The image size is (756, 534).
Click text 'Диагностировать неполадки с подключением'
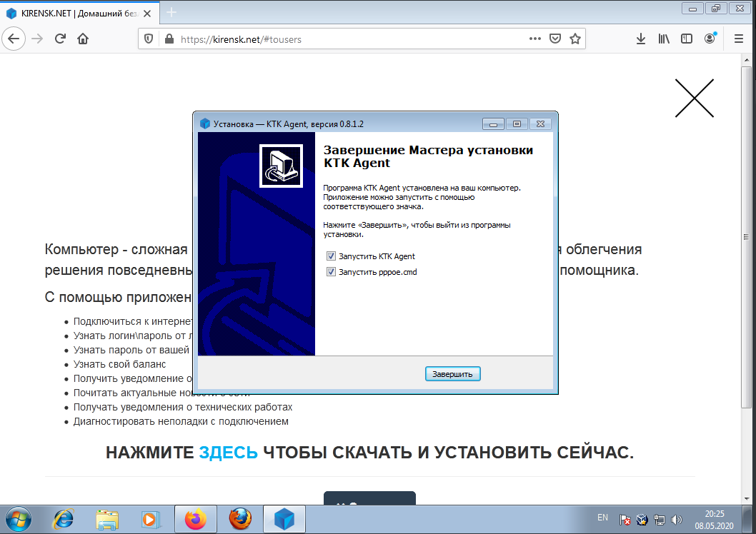pos(181,421)
